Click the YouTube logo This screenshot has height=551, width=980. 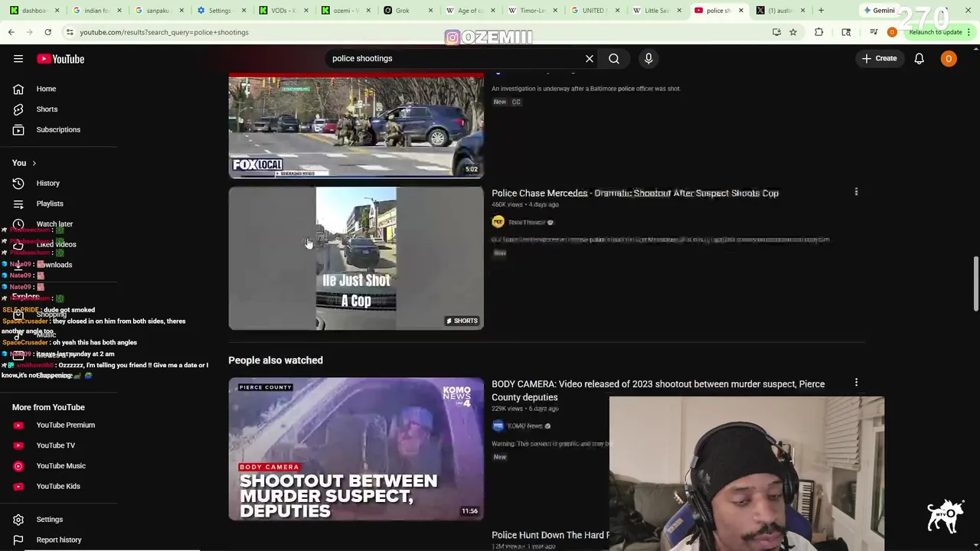pyautogui.click(x=60, y=59)
